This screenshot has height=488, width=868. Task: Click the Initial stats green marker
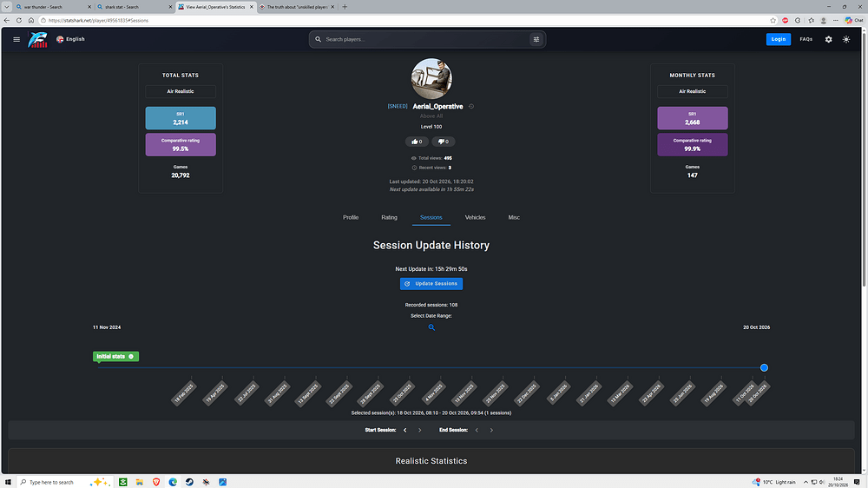[x=115, y=357]
